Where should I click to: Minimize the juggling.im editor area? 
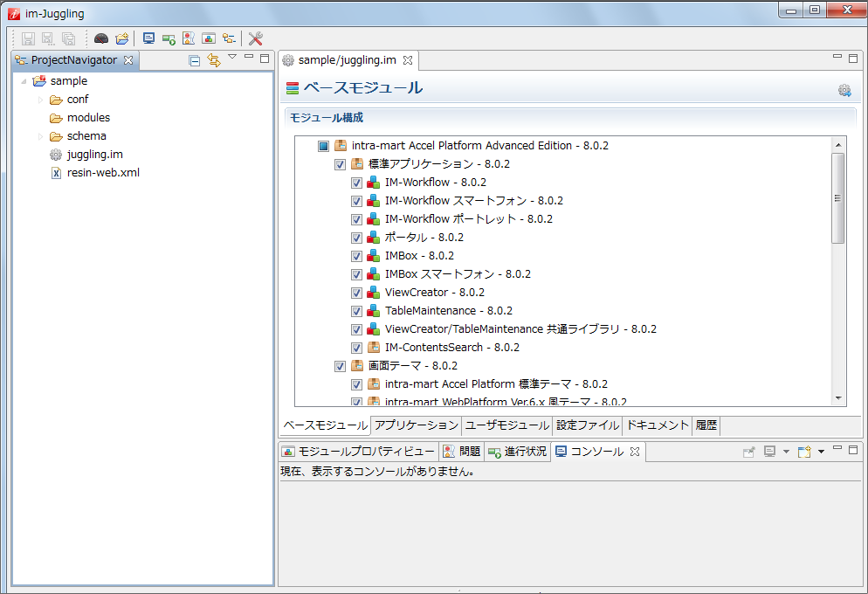pos(837,57)
